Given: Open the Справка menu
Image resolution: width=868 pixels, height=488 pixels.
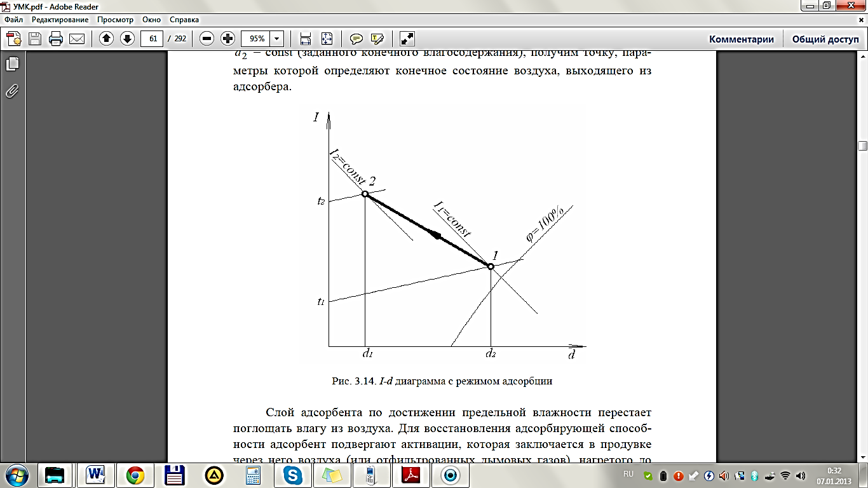Looking at the screenshot, I should coord(184,20).
